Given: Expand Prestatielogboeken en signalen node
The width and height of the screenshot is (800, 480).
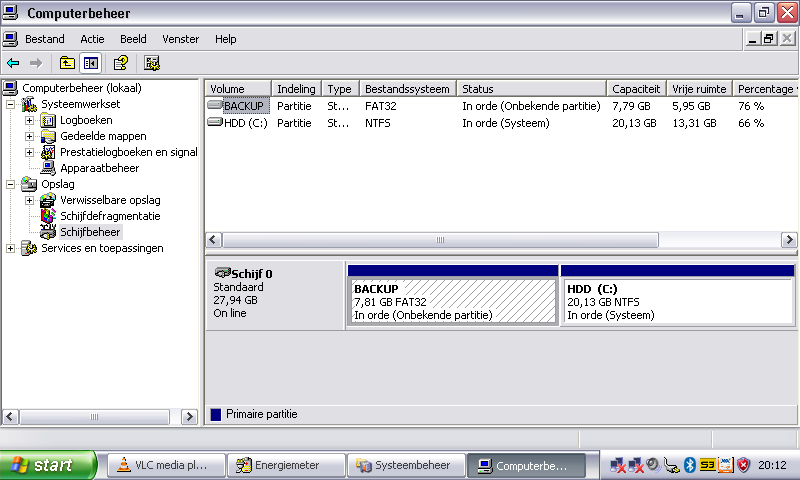Looking at the screenshot, I should [x=30, y=152].
